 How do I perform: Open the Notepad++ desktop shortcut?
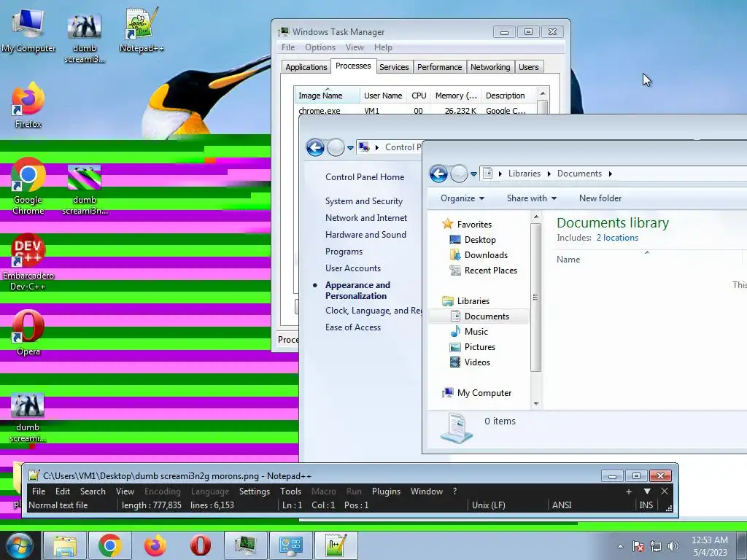click(141, 31)
